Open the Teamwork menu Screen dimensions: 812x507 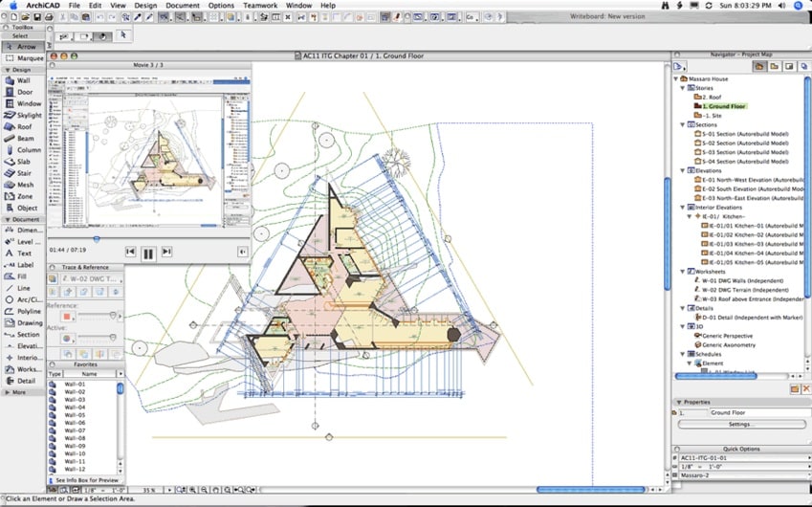point(260,5)
